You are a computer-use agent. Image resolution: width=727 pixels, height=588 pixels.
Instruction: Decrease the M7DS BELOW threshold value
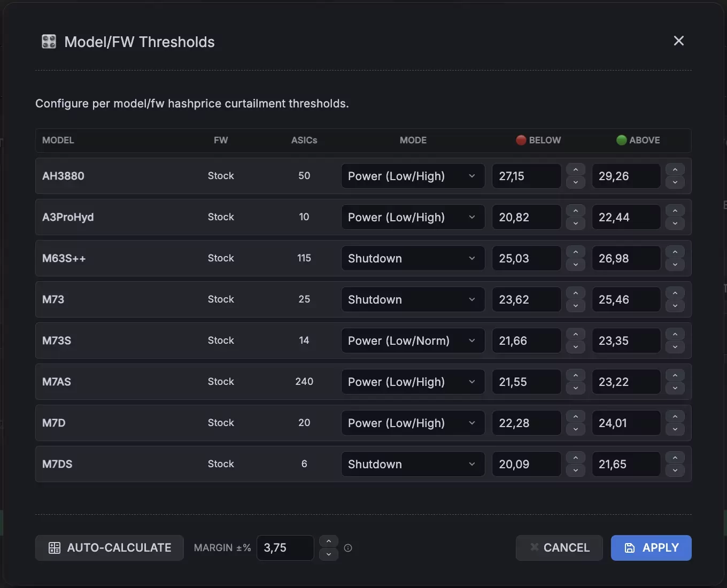576,470
